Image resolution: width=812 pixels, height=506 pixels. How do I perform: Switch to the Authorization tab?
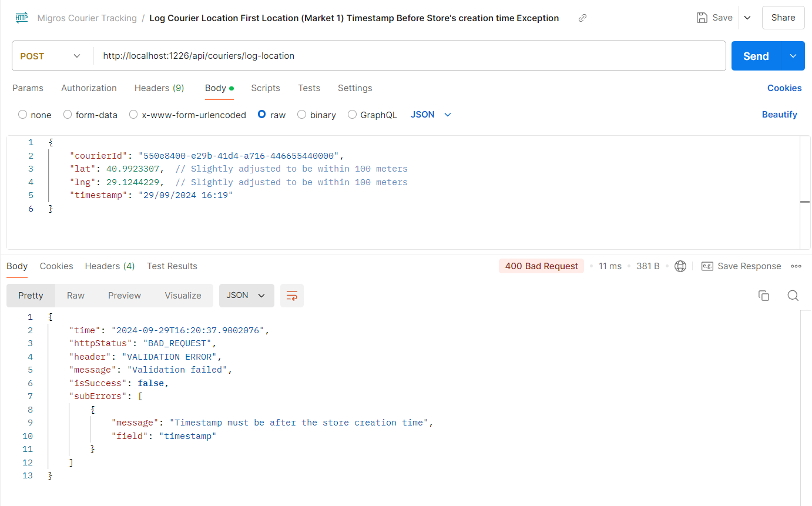(89, 88)
